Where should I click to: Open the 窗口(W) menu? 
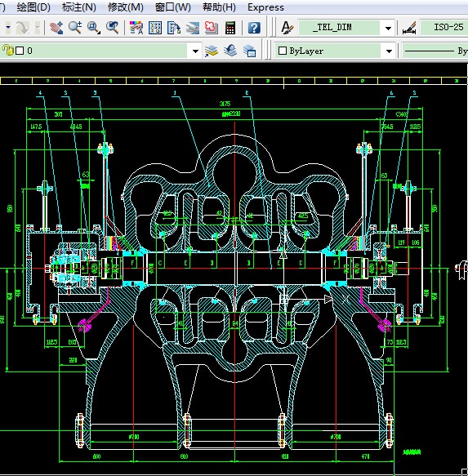pyautogui.click(x=173, y=7)
